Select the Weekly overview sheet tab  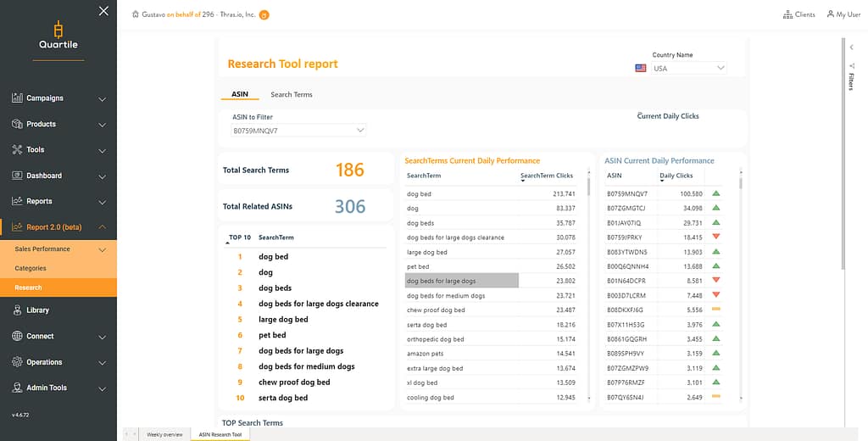click(x=165, y=434)
